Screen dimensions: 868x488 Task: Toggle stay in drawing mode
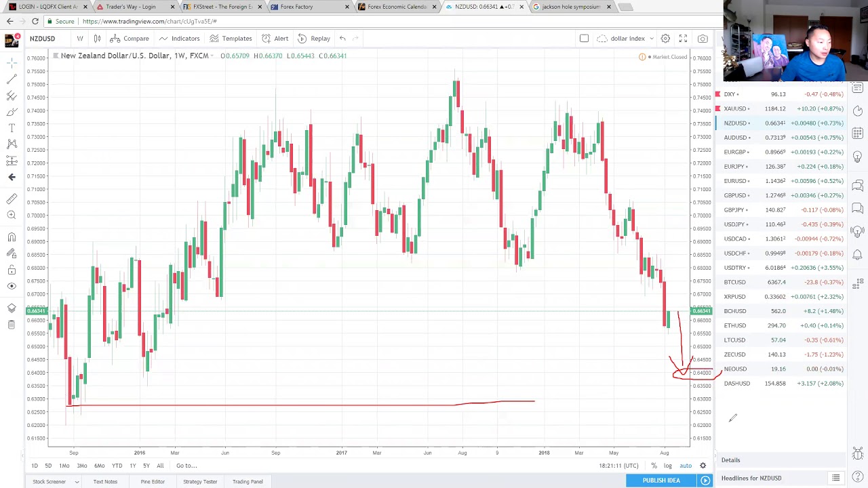tap(12, 253)
